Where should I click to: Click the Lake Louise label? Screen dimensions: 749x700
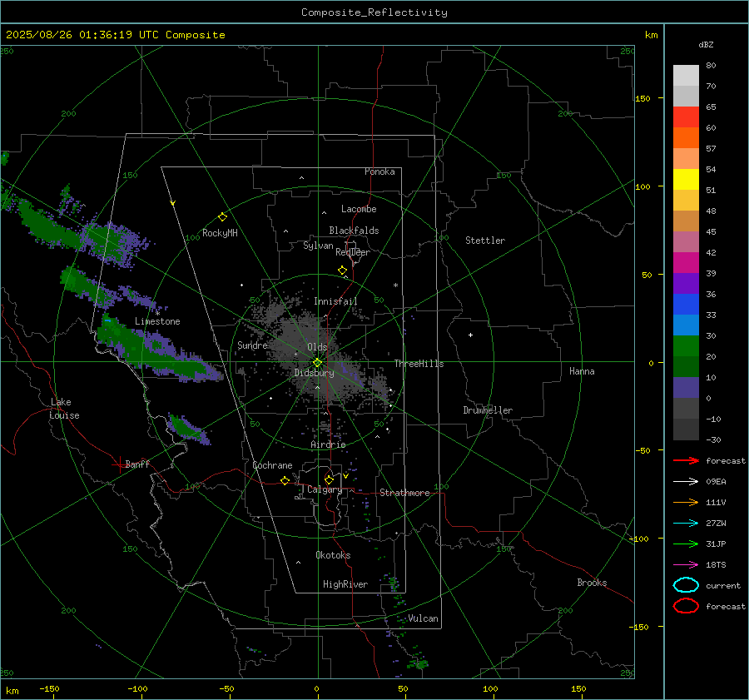65,409
